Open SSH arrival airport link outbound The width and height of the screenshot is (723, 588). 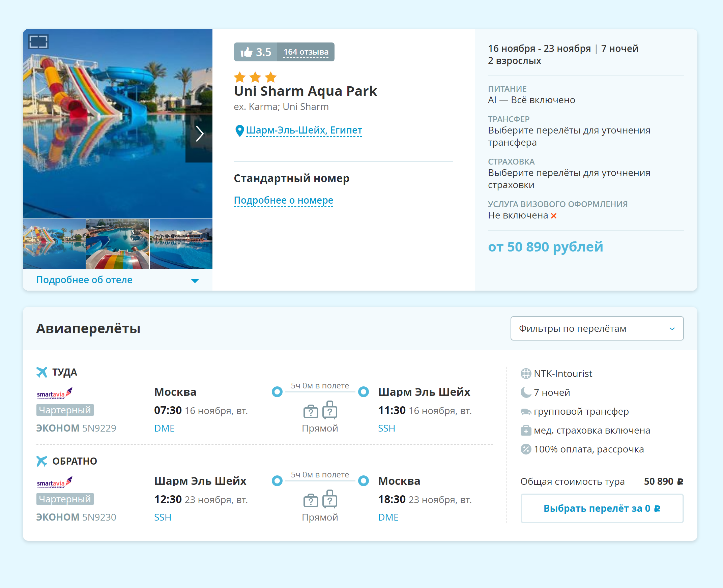click(386, 428)
